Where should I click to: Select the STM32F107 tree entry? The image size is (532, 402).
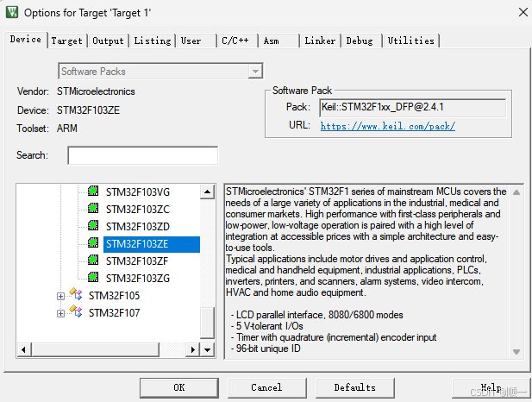[114, 313]
